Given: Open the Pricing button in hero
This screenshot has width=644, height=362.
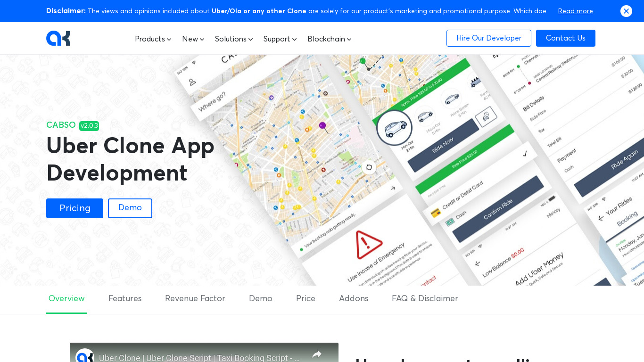Looking at the screenshot, I should click(x=74, y=208).
